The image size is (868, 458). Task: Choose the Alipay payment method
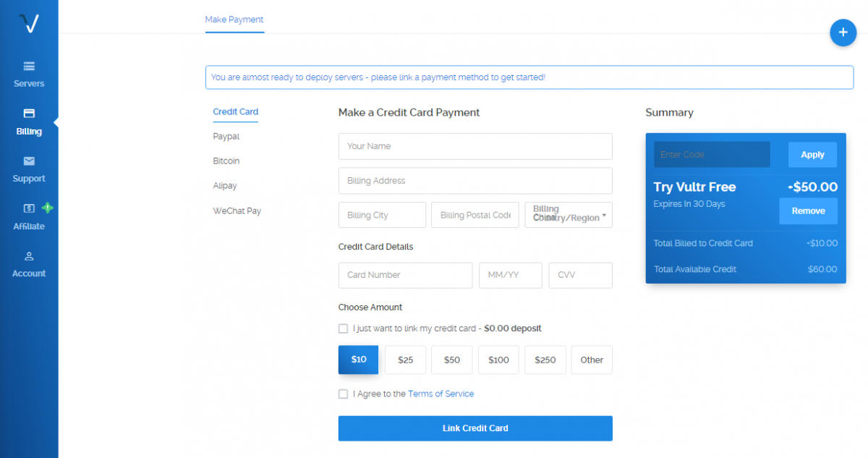(x=224, y=186)
